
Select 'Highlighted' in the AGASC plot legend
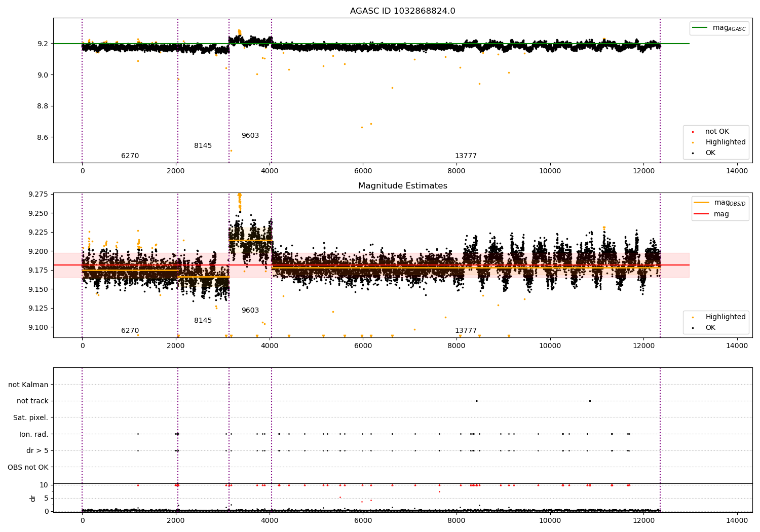[726, 142]
